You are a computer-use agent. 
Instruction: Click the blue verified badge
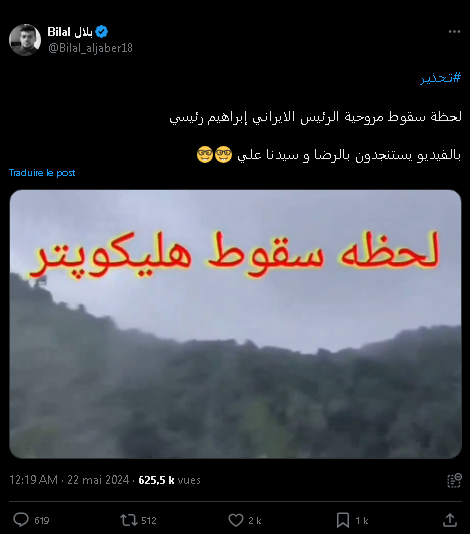pos(101,32)
